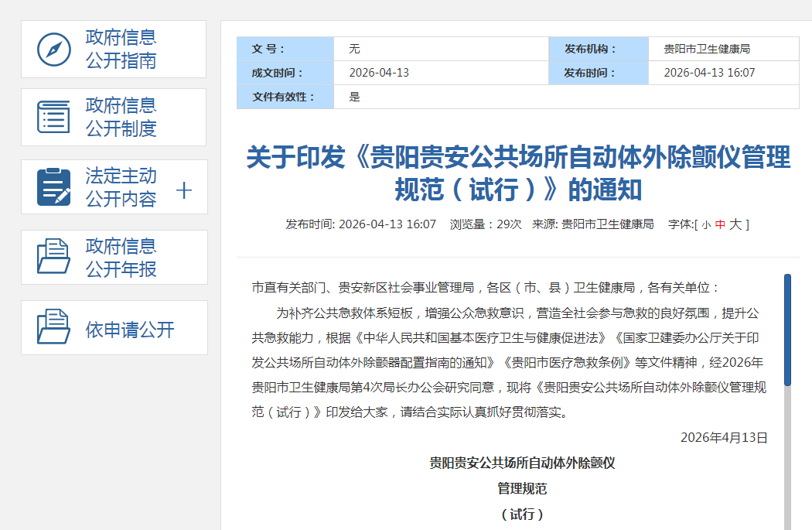Click the 成文时间 value 2026-04-13

379,73
